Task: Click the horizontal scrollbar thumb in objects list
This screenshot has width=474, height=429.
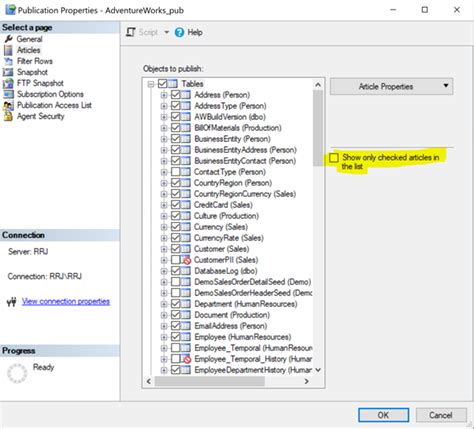Action: [x=210, y=381]
